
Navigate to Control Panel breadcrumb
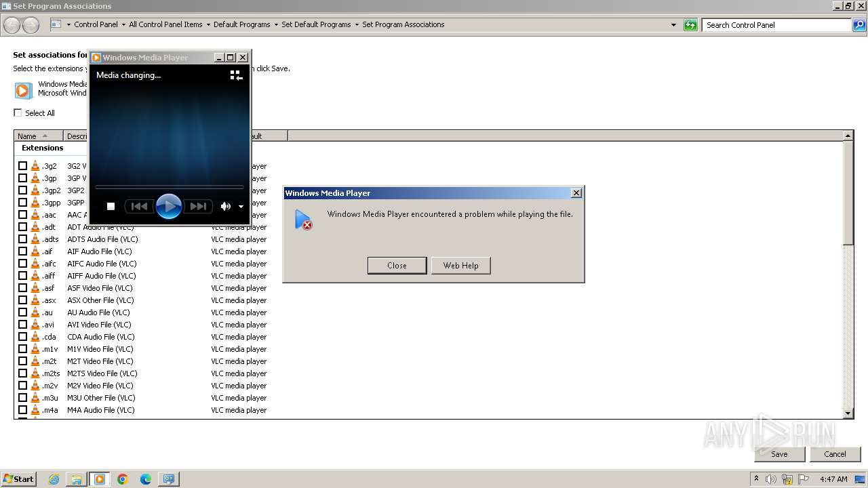point(96,24)
